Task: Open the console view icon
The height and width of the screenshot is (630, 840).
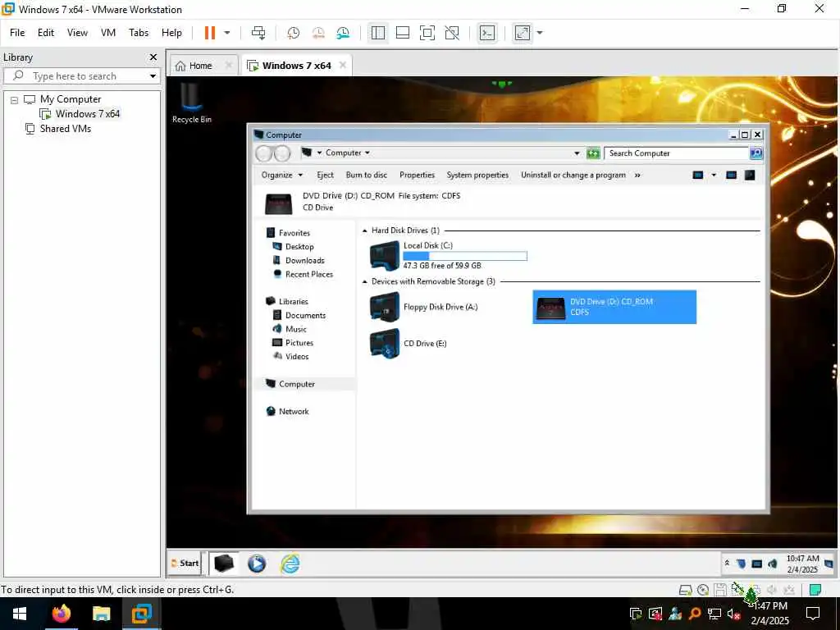Action: [x=487, y=33]
